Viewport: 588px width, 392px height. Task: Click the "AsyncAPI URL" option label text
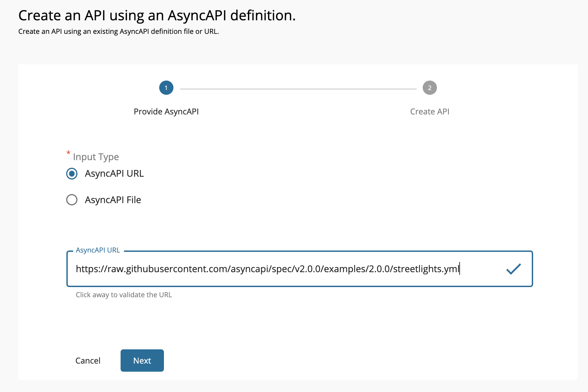click(x=114, y=174)
